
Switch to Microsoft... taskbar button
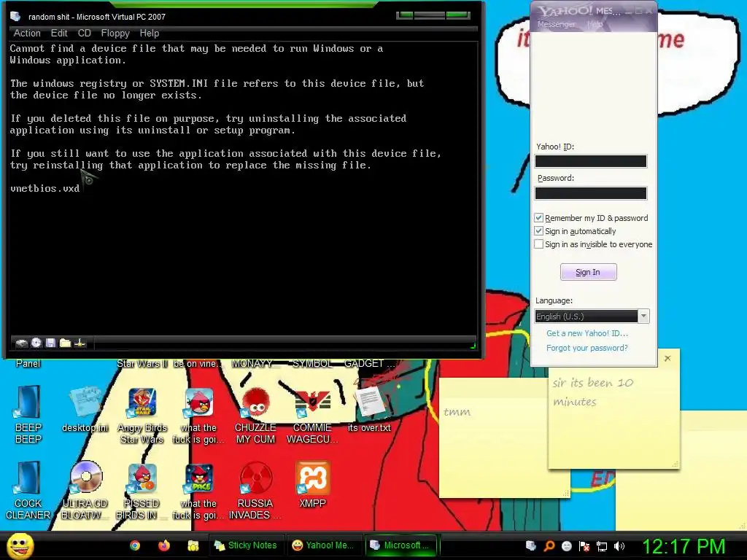click(x=401, y=545)
